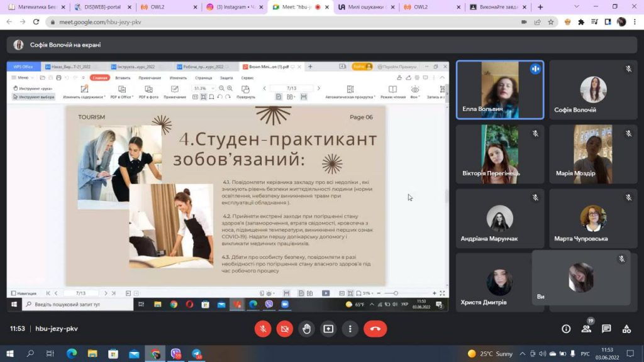Click the present screen icon

point(328,329)
